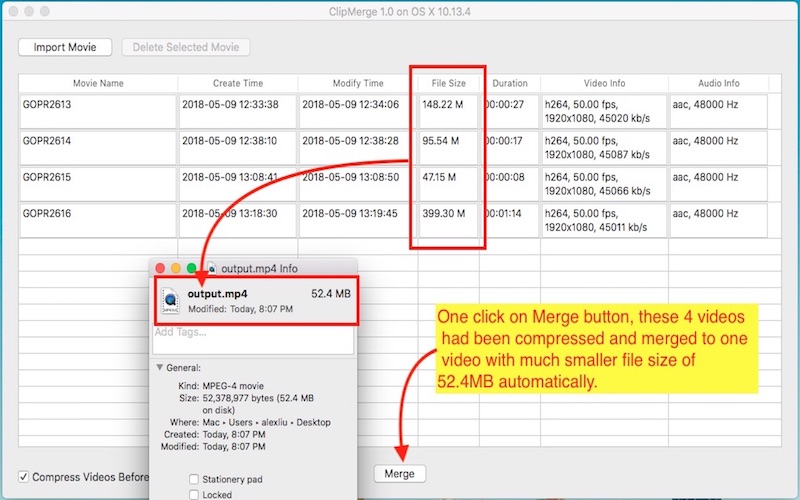The height and width of the screenshot is (500, 800).
Task: Click create time 2018-05-09 12:38:10
Action: (230, 141)
